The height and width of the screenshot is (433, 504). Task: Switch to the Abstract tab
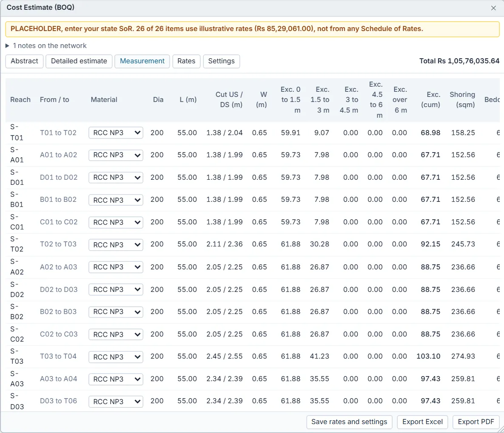coord(24,61)
